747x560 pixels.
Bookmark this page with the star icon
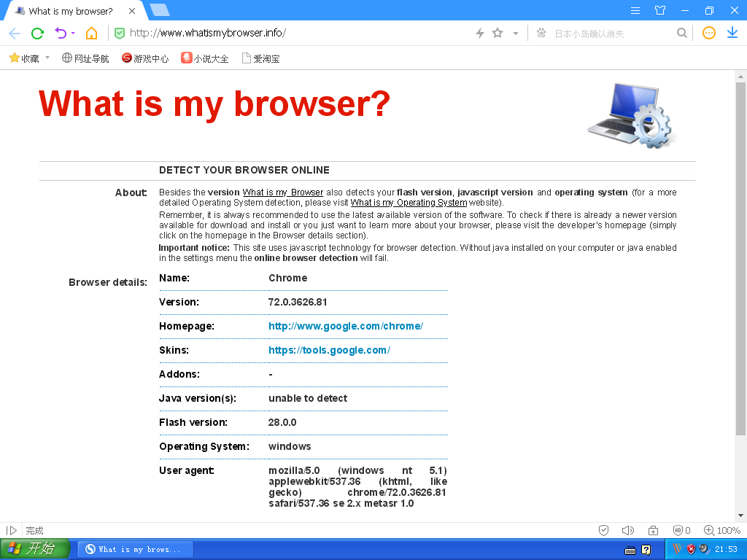498,33
